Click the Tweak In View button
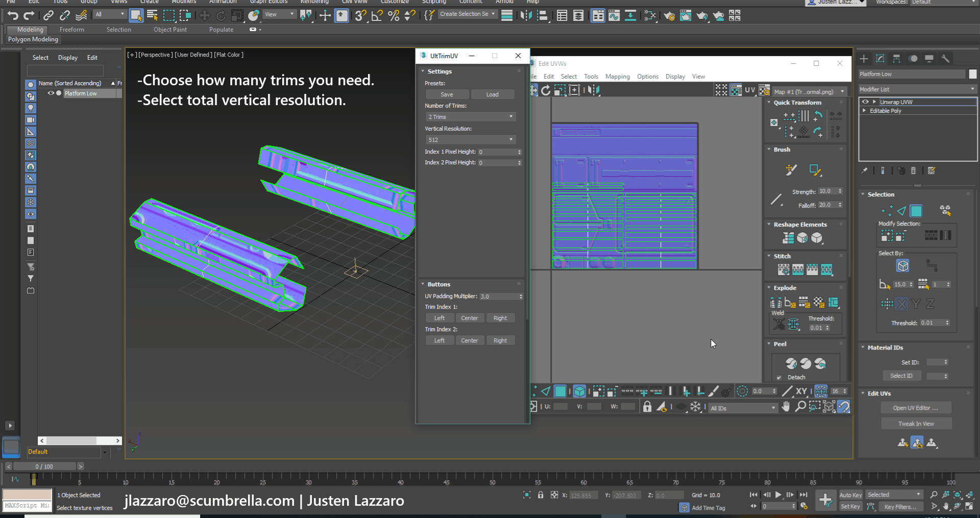Screen dimensions: 980x518 click(916, 424)
